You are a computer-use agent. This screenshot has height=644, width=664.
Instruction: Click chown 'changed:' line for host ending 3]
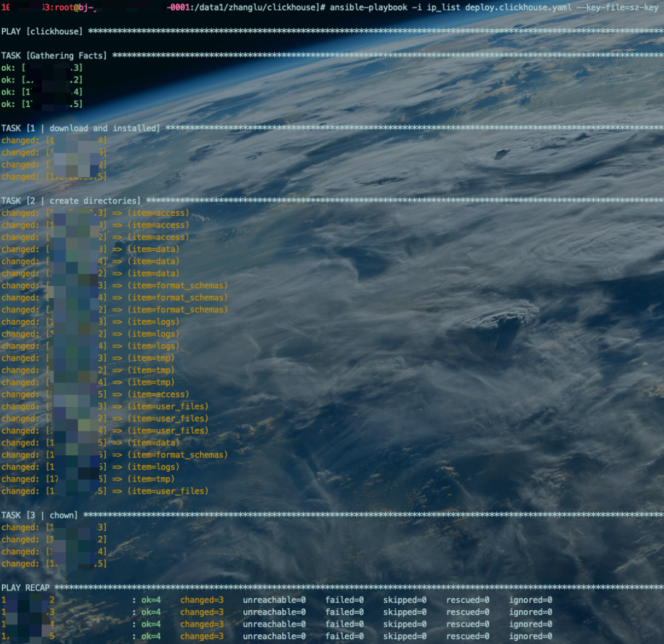coord(53,527)
